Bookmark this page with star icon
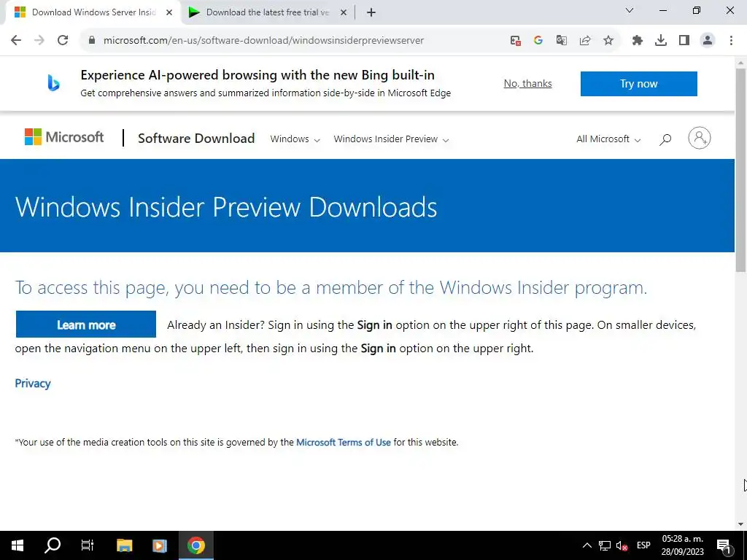The image size is (747, 560). pyautogui.click(x=608, y=41)
